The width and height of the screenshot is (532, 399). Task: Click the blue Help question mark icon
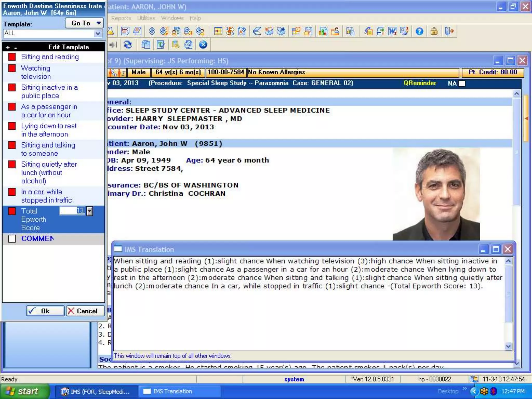(x=419, y=31)
